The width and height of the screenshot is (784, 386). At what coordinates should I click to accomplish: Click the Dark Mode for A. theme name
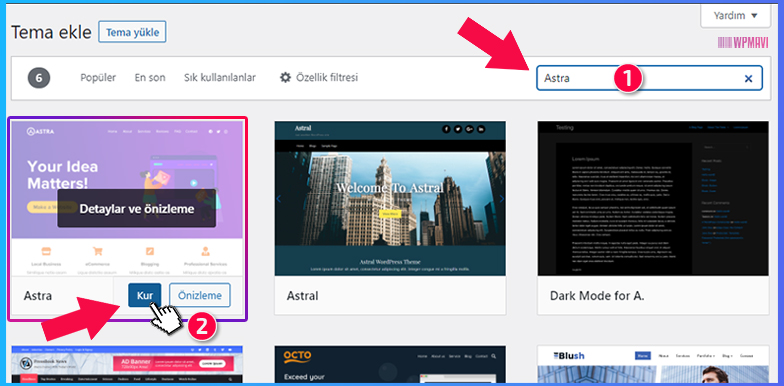[597, 296]
